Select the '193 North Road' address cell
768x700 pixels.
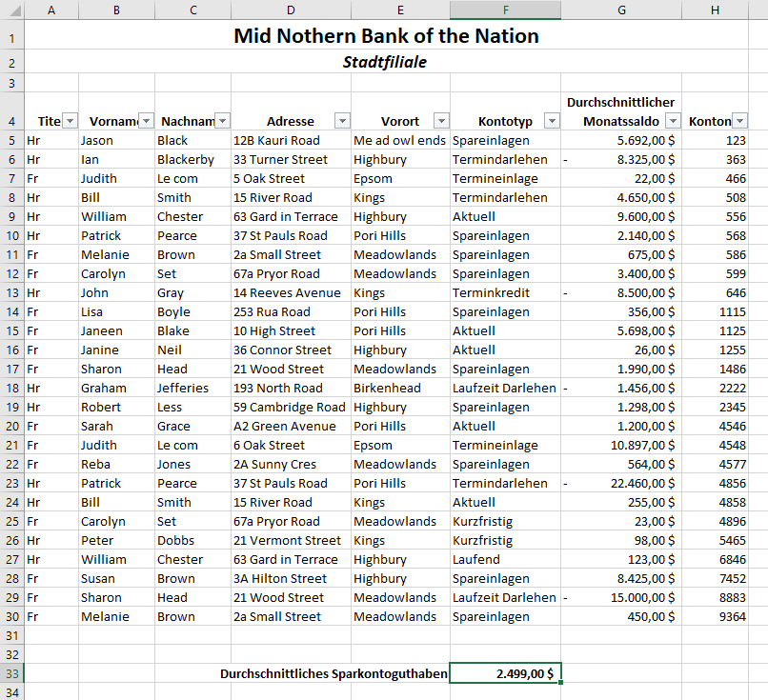tap(291, 388)
